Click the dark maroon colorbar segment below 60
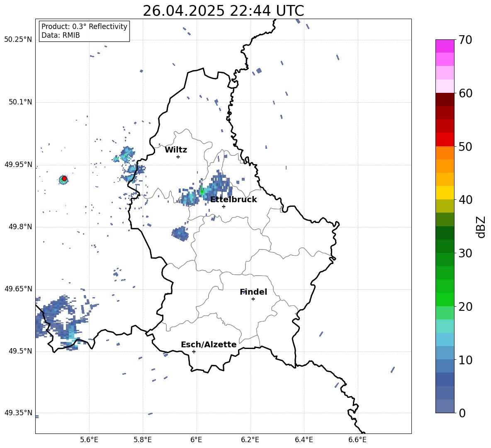The image size is (491, 448). point(445,99)
